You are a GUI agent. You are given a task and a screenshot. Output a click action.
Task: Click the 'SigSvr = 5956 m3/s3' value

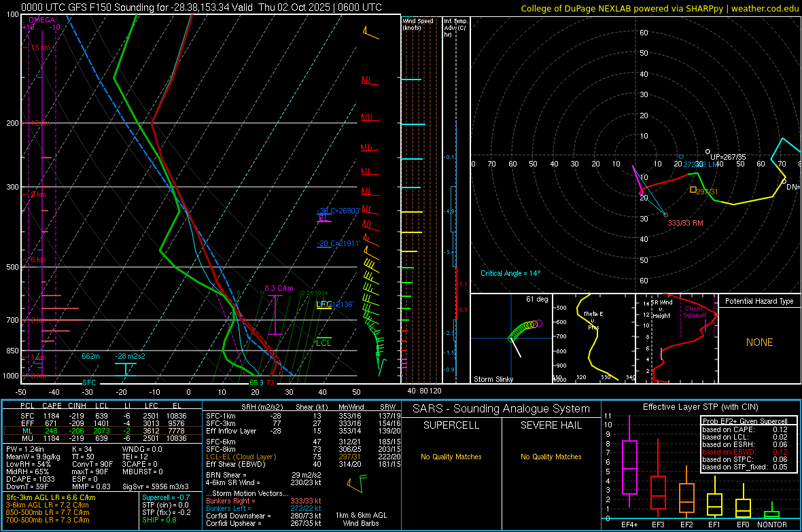tap(156, 486)
